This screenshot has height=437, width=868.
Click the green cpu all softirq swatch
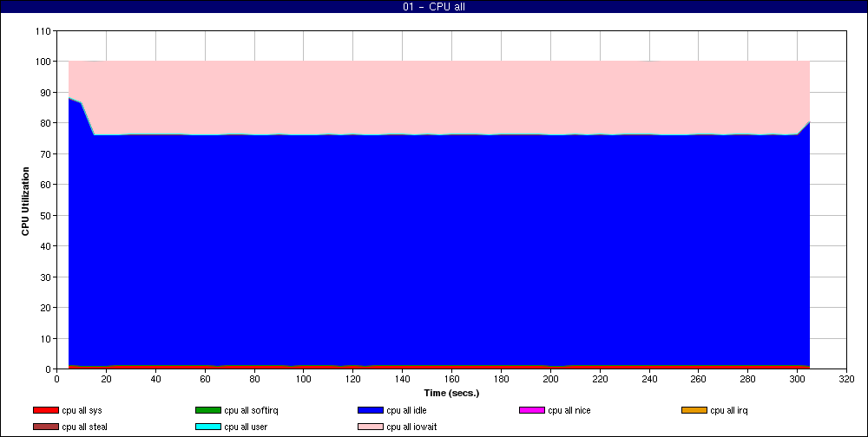pos(208,410)
